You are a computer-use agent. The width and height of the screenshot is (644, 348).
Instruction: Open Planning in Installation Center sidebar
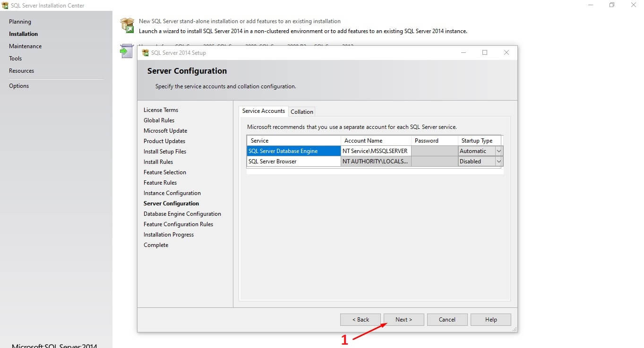[x=20, y=22]
